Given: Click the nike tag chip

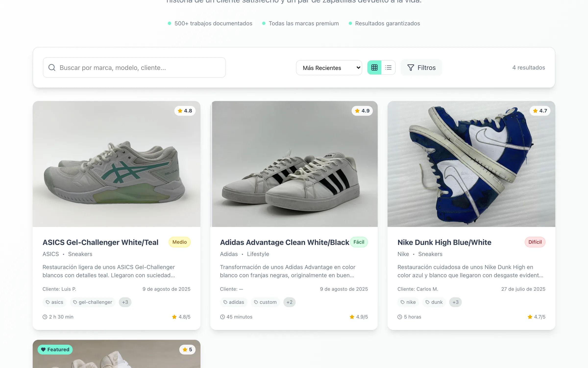Looking at the screenshot, I should pos(408,302).
